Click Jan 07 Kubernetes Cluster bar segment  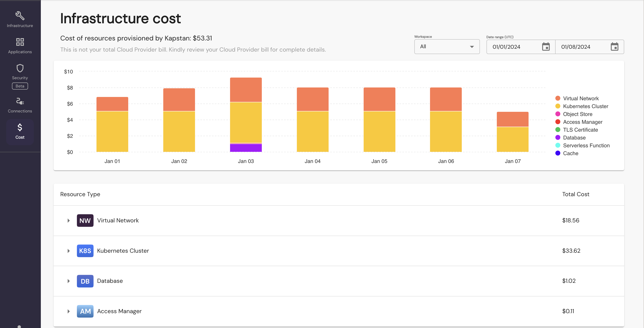point(512,139)
